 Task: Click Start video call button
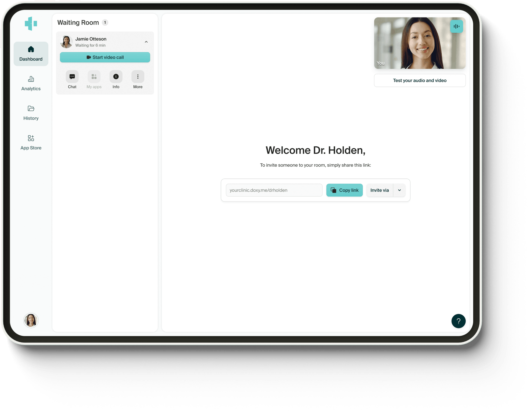(x=105, y=56)
